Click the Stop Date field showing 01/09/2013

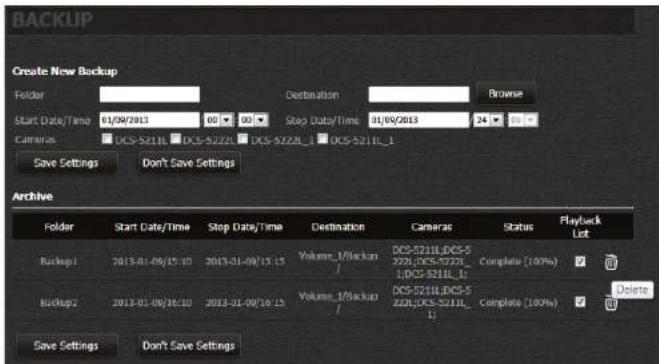click(419, 120)
